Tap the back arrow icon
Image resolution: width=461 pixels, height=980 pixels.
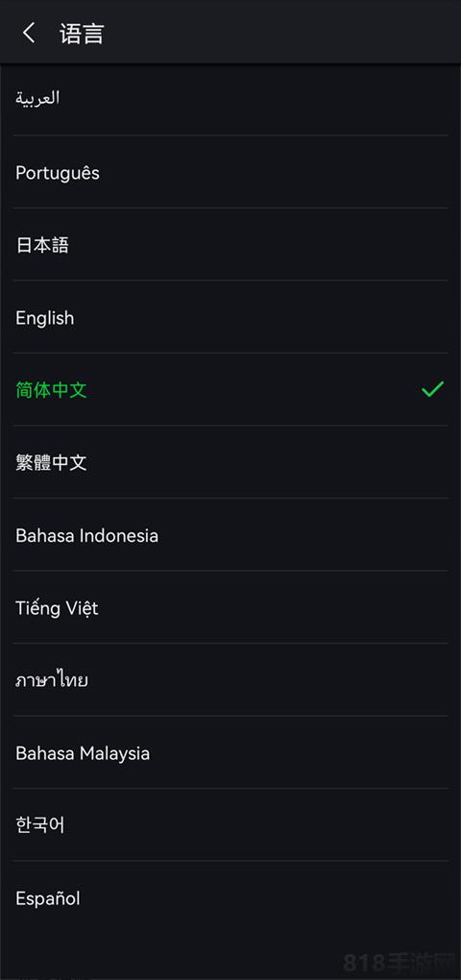(x=28, y=33)
